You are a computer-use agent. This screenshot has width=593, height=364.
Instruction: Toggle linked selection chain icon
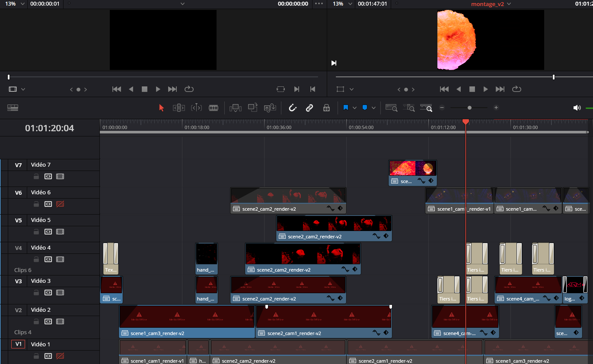click(x=309, y=108)
